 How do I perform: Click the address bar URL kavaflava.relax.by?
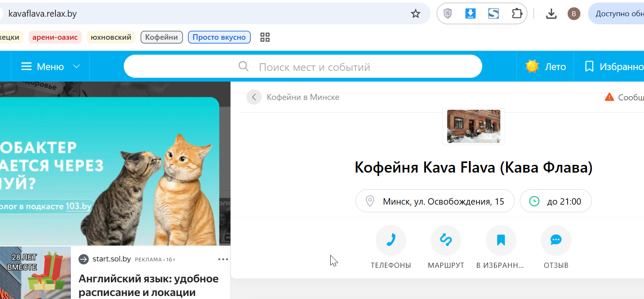43,14
